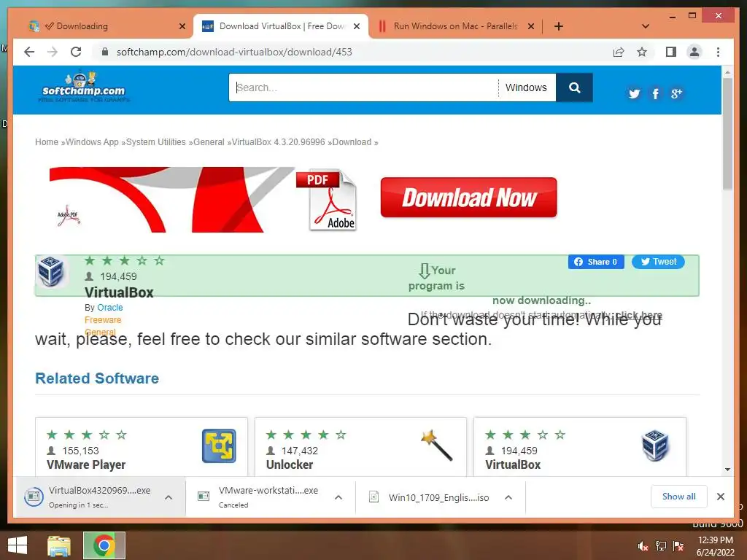Close the Parallels tab

(531, 26)
